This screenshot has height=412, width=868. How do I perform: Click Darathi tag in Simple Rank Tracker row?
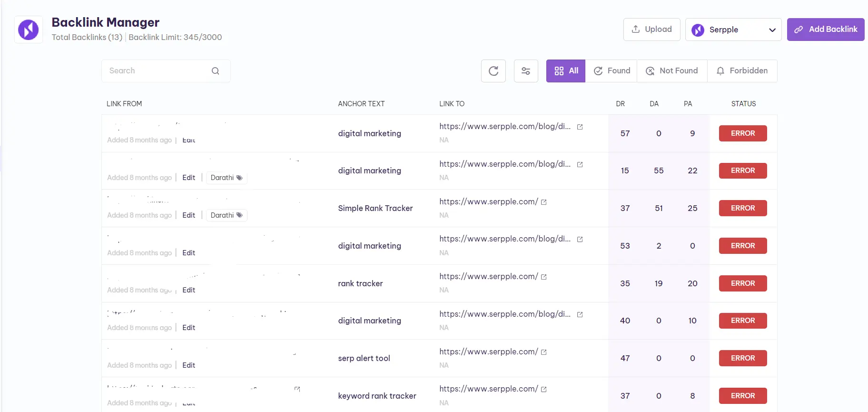click(227, 215)
